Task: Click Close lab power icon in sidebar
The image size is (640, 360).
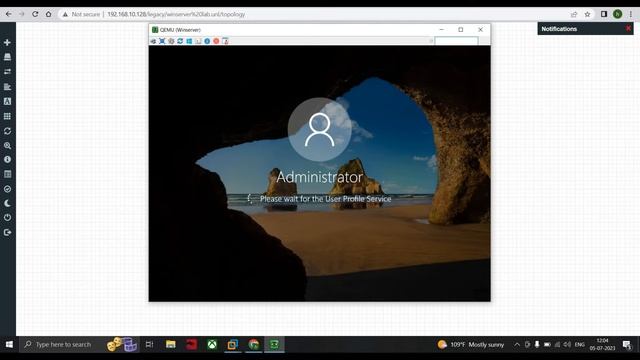Action: pyautogui.click(x=7, y=218)
